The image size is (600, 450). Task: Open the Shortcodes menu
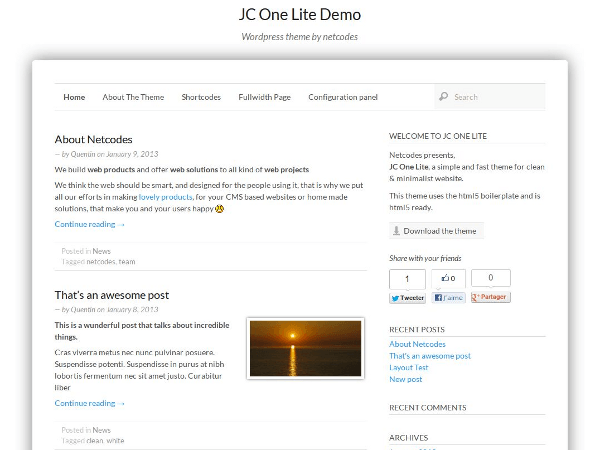pyautogui.click(x=201, y=97)
